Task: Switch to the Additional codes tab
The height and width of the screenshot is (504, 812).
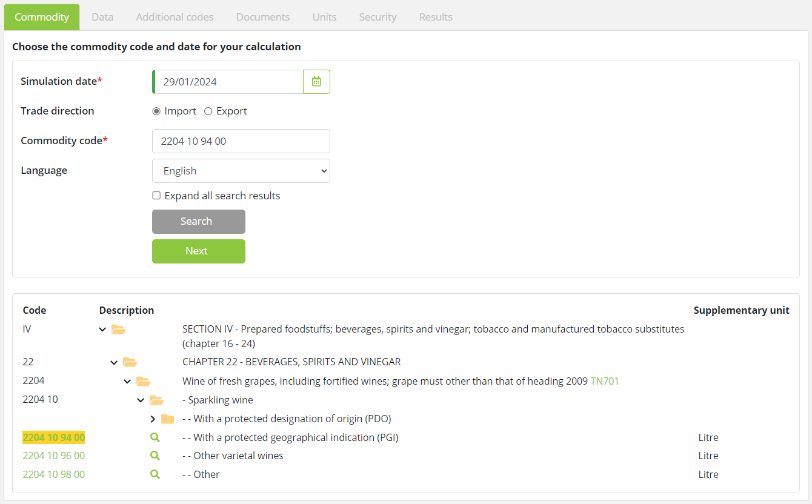Action: pyautogui.click(x=175, y=17)
